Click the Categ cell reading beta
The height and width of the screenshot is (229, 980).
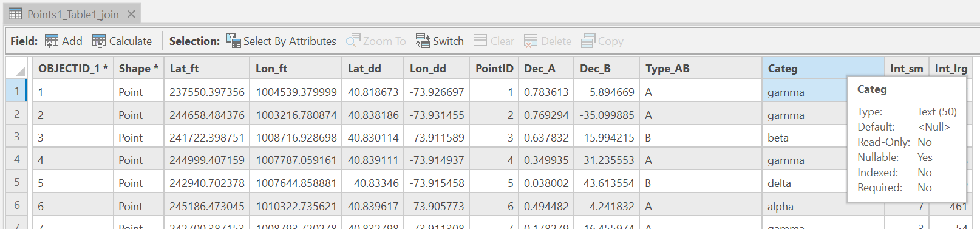coord(778,137)
